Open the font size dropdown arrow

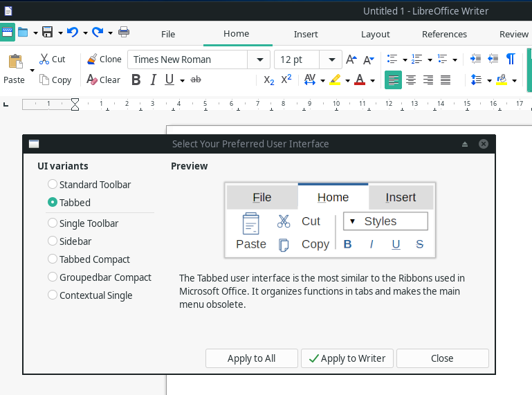[332, 59]
